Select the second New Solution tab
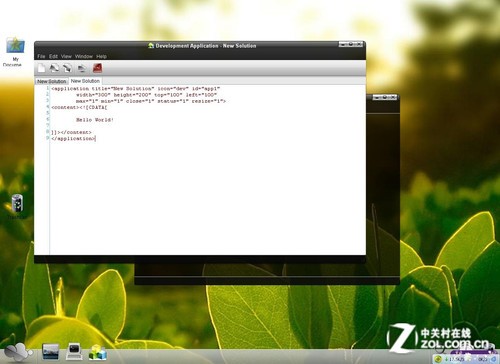 85,81
